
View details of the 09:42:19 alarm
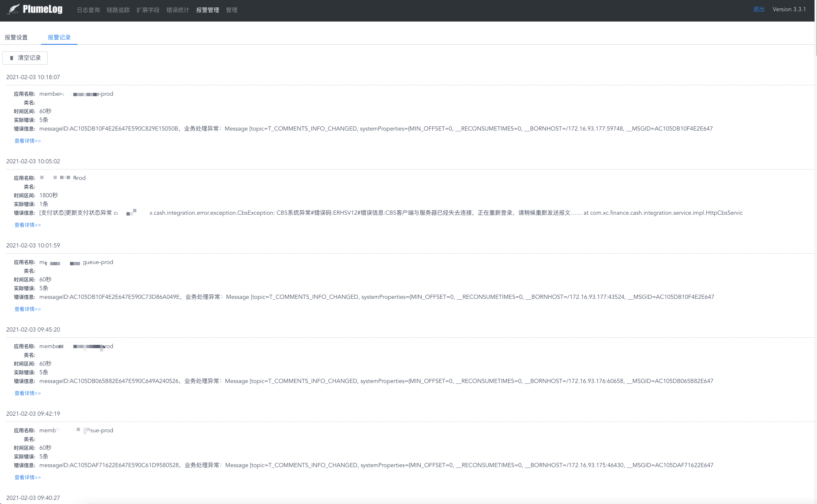(x=28, y=477)
